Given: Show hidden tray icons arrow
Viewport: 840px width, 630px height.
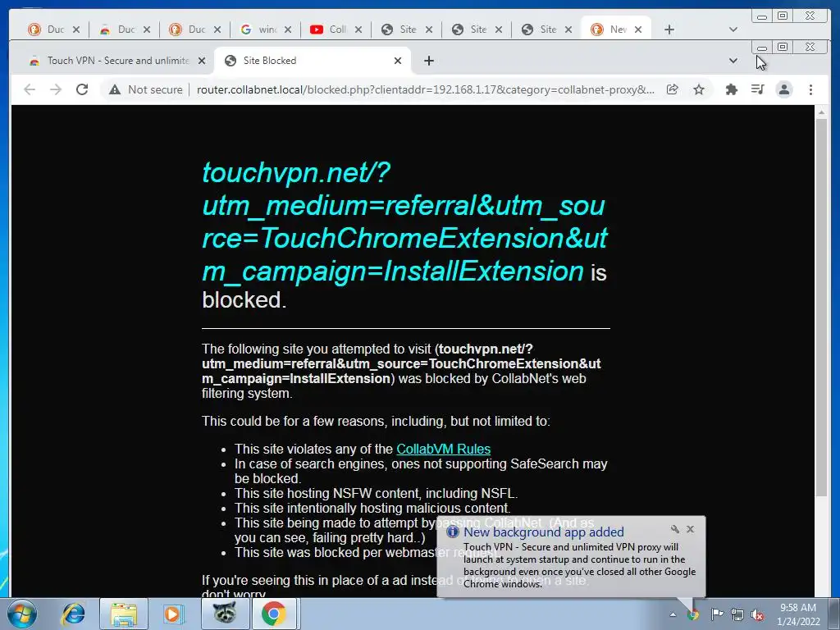Looking at the screenshot, I should [x=673, y=614].
